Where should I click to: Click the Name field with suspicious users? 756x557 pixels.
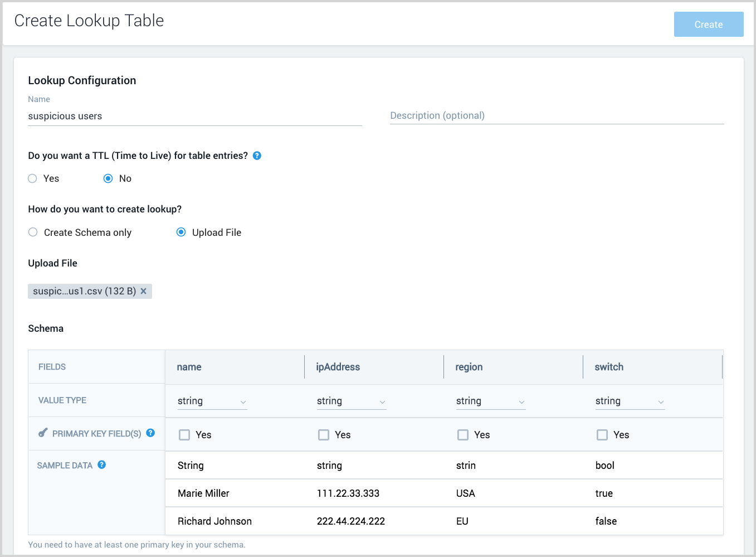(x=194, y=116)
